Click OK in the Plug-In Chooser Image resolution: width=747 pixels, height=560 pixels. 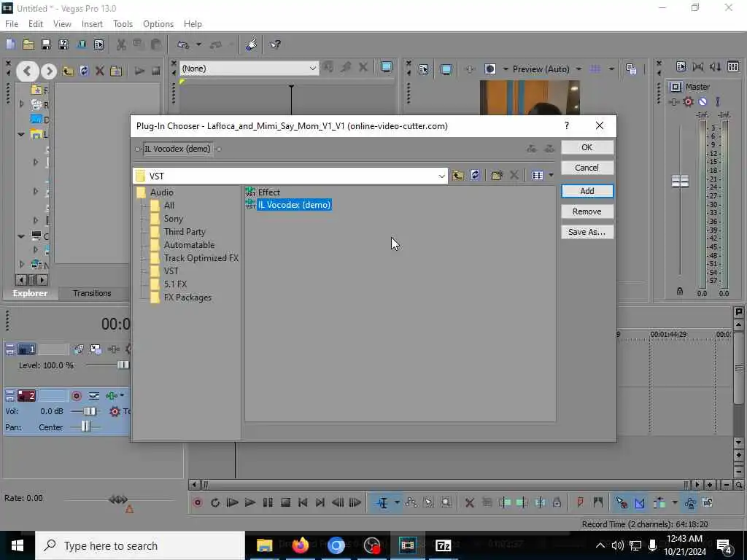(587, 147)
